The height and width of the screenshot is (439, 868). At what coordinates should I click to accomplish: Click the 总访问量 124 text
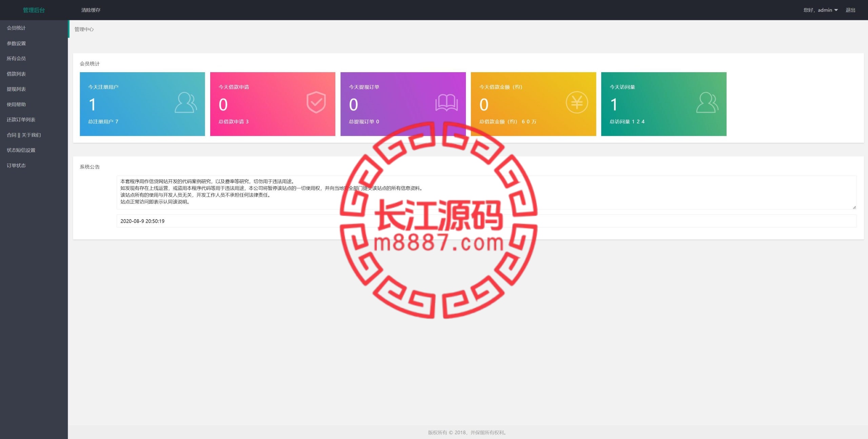pyautogui.click(x=627, y=121)
